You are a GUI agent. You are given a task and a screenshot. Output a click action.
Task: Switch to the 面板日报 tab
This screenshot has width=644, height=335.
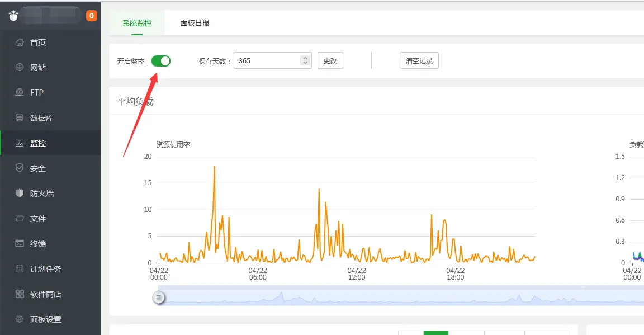tap(195, 23)
